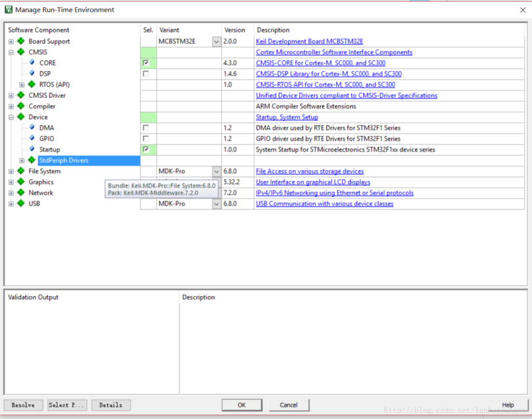Open CMSIS-RTOS API for Cortex-M link
Screen dimensions: 532x419
pyautogui.click(x=325, y=85)
